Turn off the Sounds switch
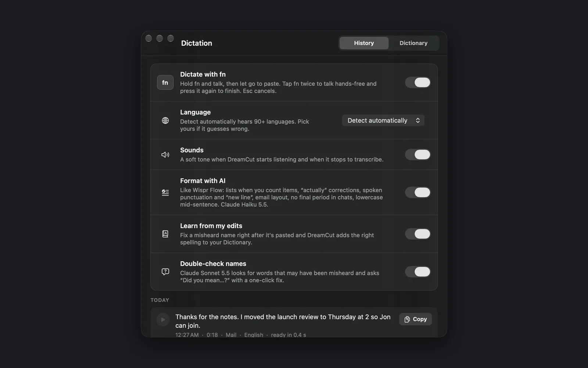This screenshot has height=368, width=588. coord(418,155)
